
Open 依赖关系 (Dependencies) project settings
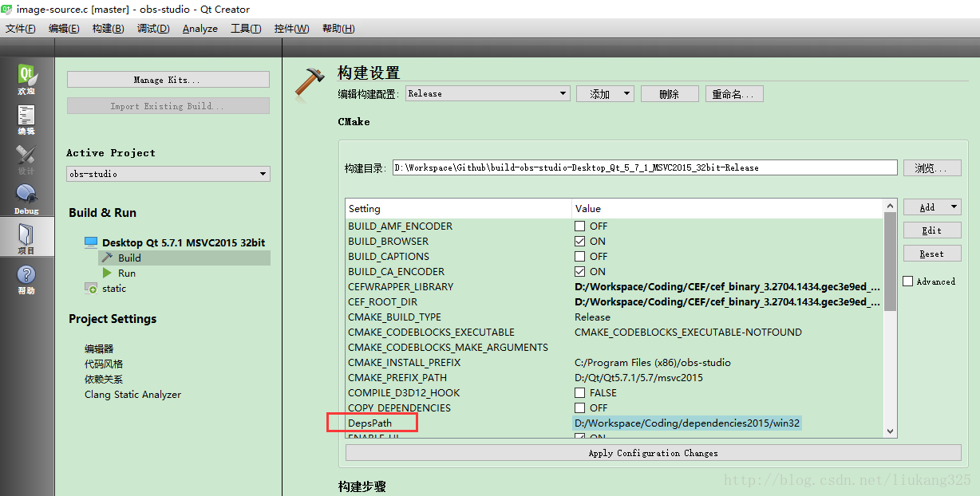104,380
